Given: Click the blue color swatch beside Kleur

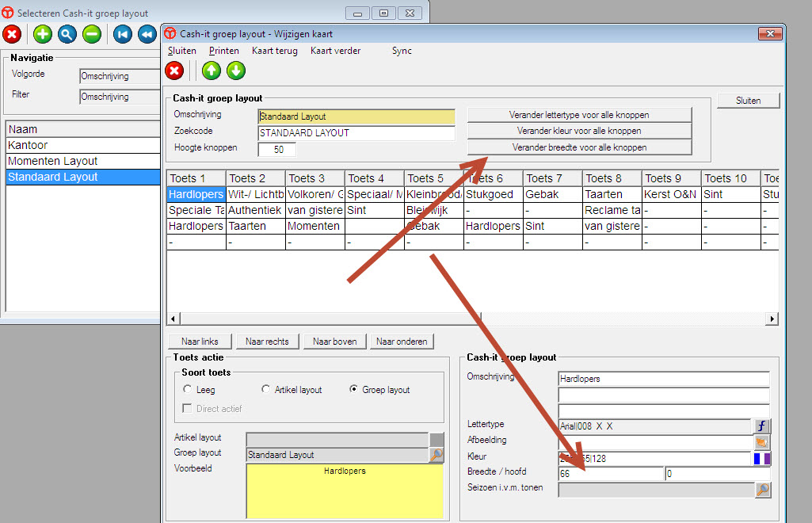Looking at the screenshot, I should [758, 458].
